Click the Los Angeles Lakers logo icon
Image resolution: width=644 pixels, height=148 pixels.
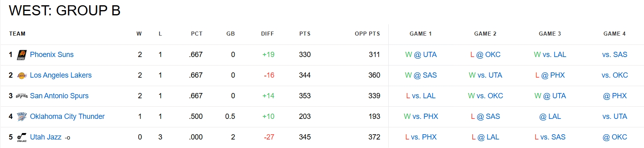(21, 76)
